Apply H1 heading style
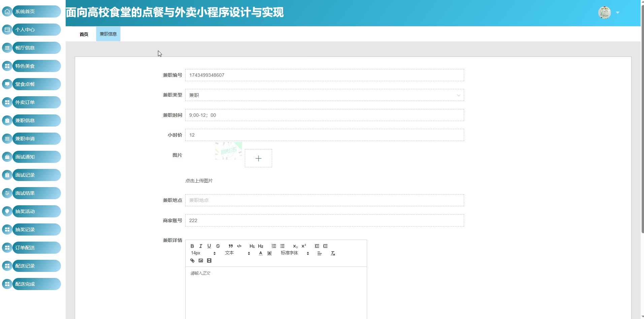 [x=252, y=246]
